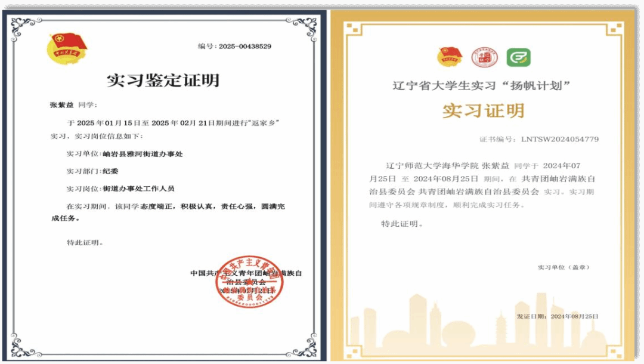The height and width of the screenshot is (364, 644).
Task: Click the Youth League flag logo on right certificate
Action: tap(450, 58)
